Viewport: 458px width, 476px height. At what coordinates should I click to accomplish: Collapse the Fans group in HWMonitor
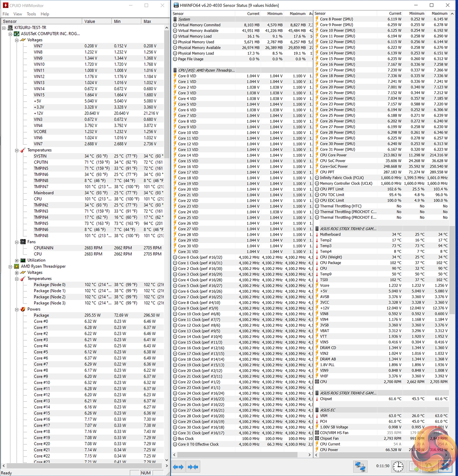tap(17, 242)
